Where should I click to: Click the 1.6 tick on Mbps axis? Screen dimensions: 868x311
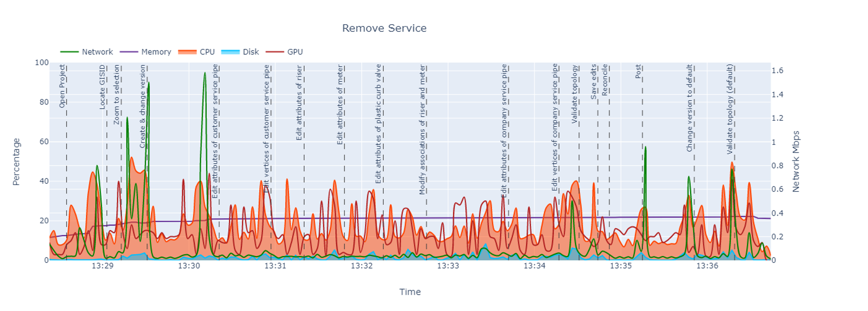(778, 70)
